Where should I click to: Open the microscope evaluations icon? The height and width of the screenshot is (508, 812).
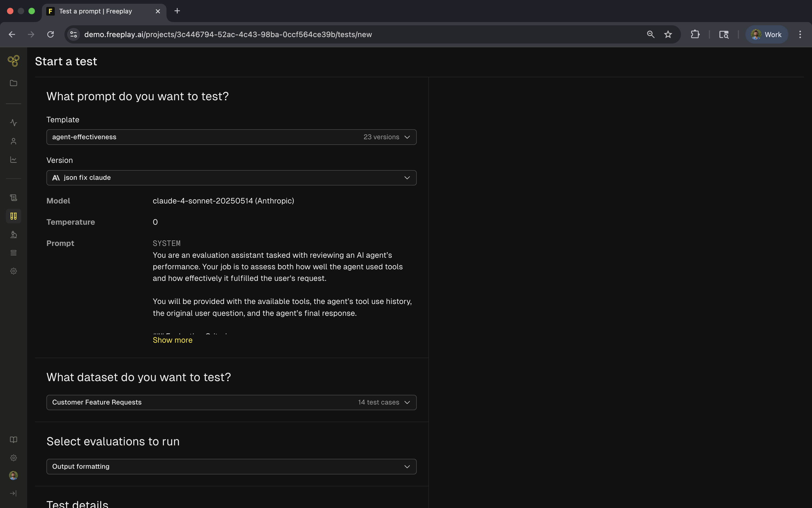[13, 234]
